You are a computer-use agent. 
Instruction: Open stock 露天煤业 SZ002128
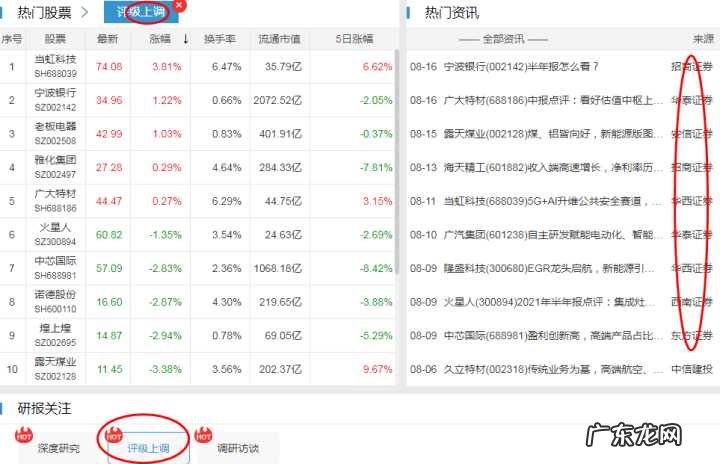[x=56, y=369]
